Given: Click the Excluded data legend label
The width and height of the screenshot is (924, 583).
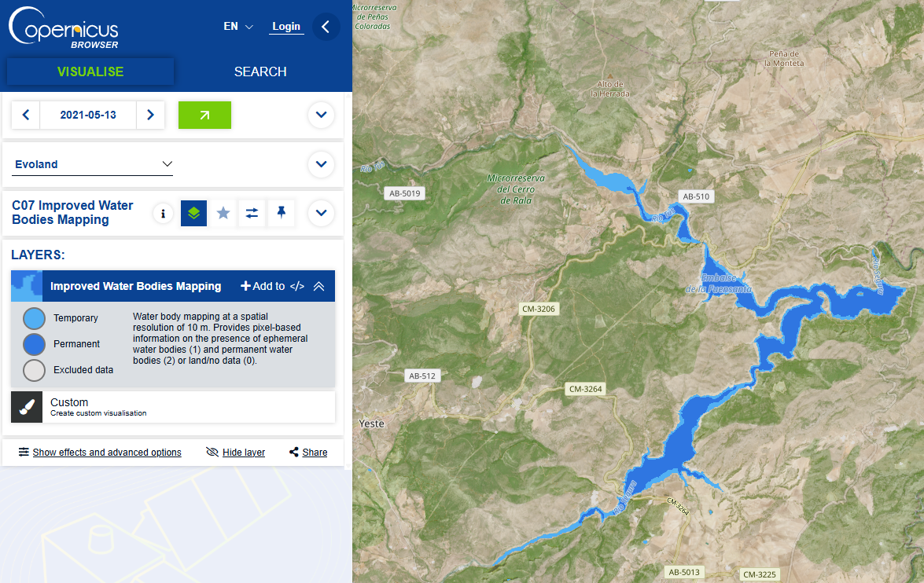Looking at the screenshot, I should click(x=83, y=370).
